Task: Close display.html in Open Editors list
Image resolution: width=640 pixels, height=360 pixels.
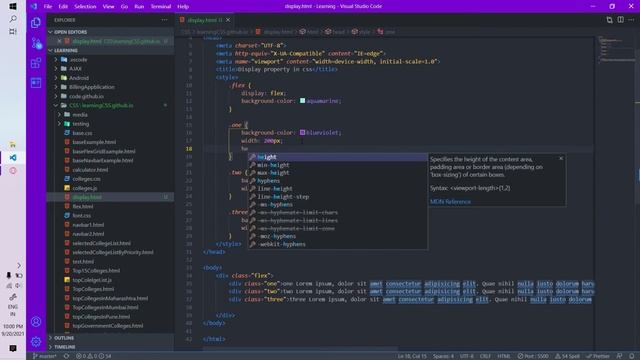Action: tap(59, 41)
